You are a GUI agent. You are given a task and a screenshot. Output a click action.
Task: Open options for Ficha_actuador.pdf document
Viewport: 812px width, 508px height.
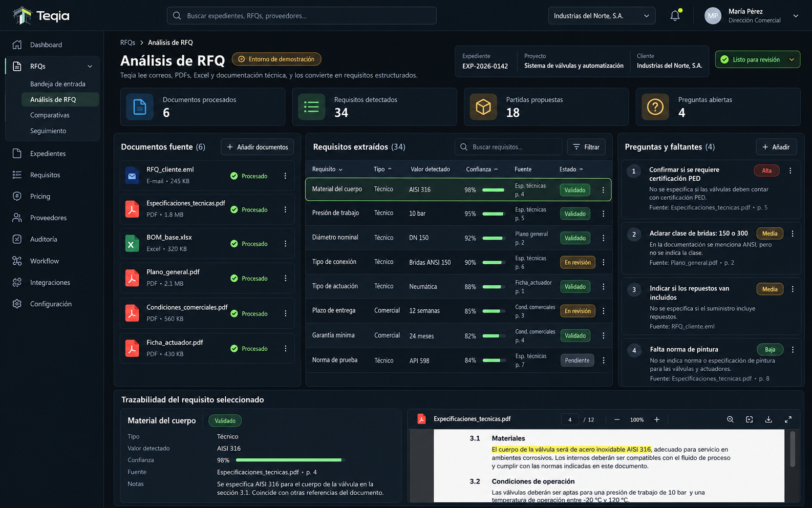[285, 349]
